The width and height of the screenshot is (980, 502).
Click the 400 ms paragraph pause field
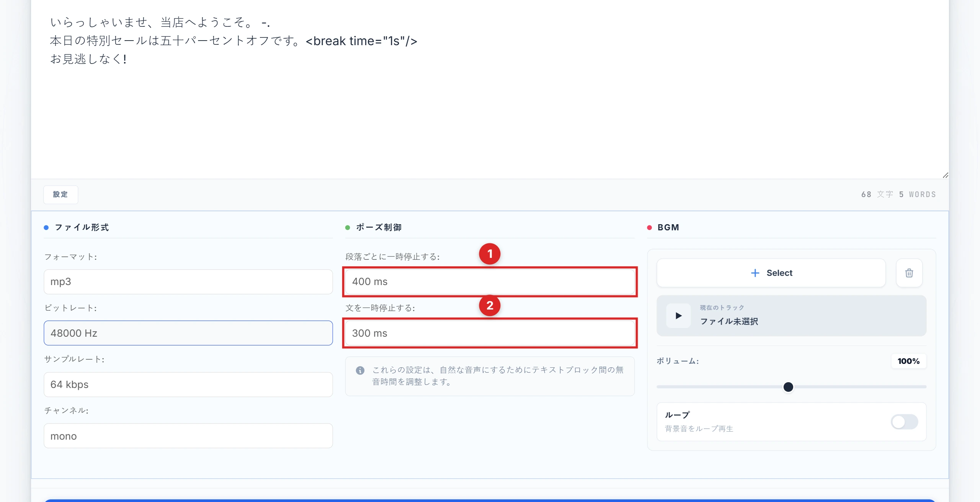490,282
